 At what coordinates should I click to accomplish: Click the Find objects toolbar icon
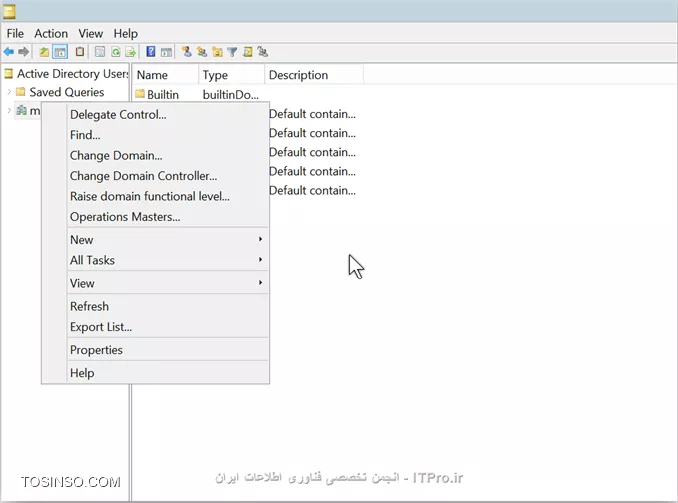coord(247,52)
